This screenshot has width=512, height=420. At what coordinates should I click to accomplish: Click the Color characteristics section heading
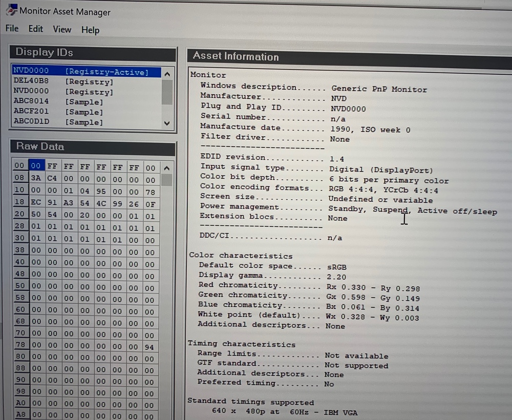(x=241, y=256)
